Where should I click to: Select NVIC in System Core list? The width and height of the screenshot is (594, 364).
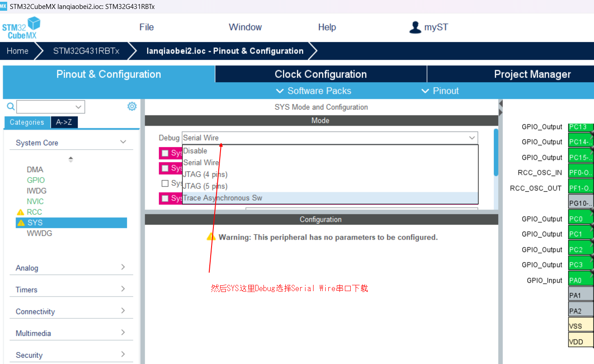point(35,202)
